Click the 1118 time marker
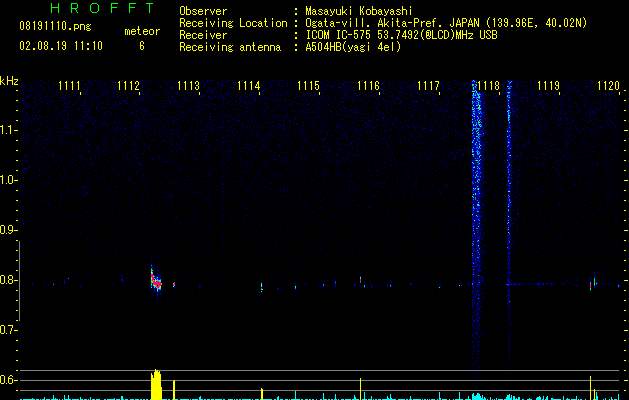 tap(489, 86)
